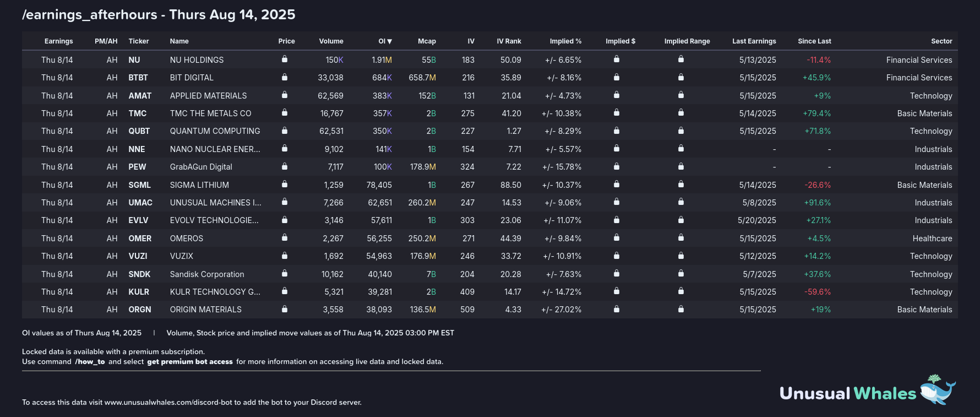Screen dimensions: 980x417
Task: Click the 88.50 IV rank value
Action: point(511,185)
